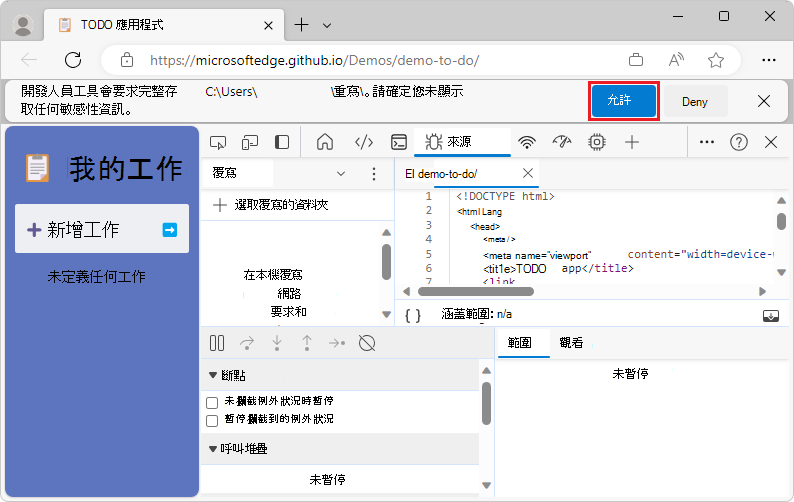Screen dimensions: 794x502
Task: Click the 允許 button in infobar
Action: pyautogui.click(x=623, y=100)
